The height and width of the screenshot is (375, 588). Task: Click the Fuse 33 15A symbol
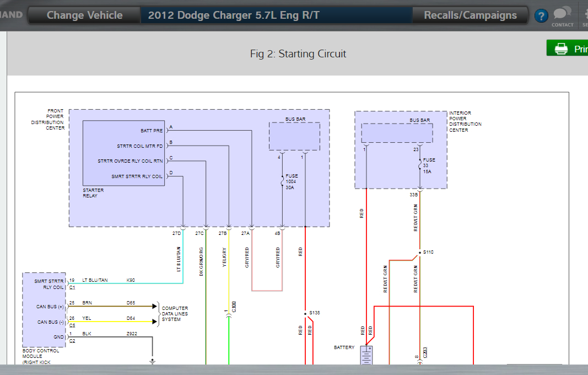pos(420,165)
